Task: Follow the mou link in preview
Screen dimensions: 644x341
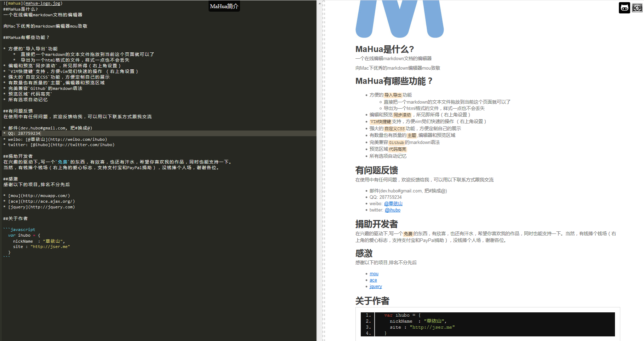Action: pyautogui.click(x=374, y=274)
